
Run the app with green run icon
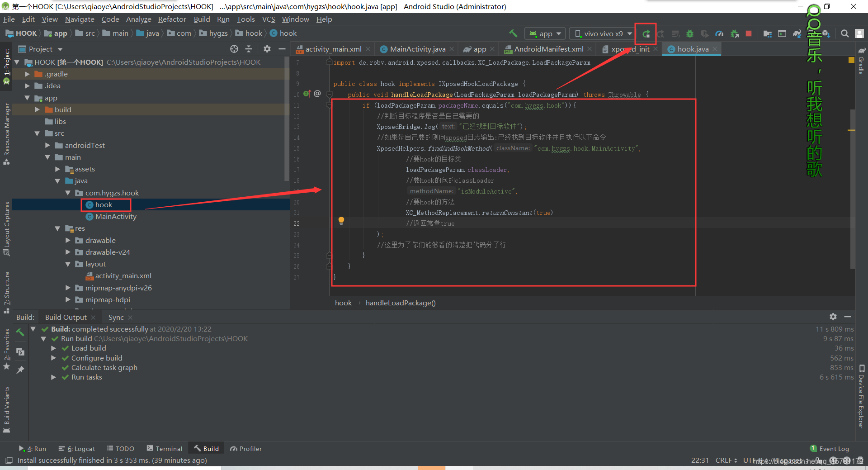(x=646, y=33)
